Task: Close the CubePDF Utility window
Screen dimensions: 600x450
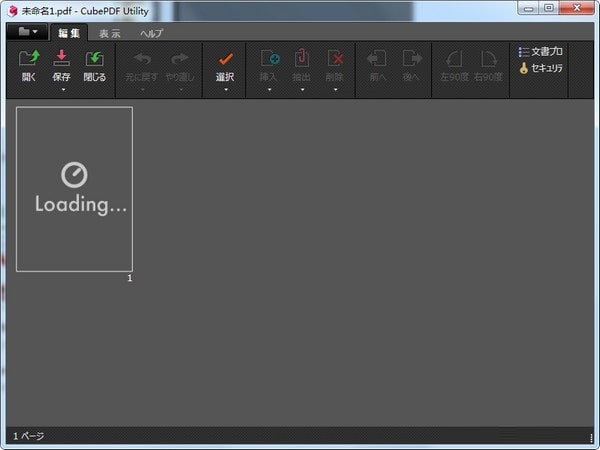Action: tap(577, 7)
